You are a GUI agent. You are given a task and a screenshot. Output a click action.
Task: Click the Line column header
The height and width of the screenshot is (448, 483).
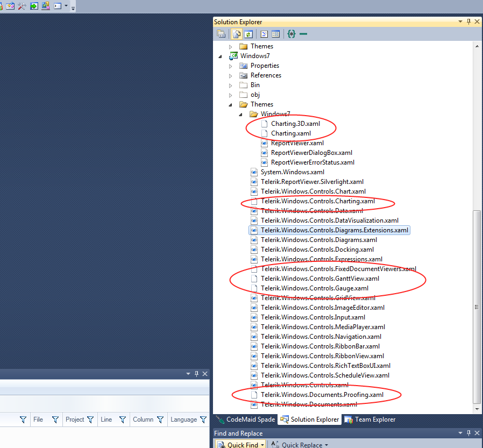pyautogui.click(x=106, y=419)
